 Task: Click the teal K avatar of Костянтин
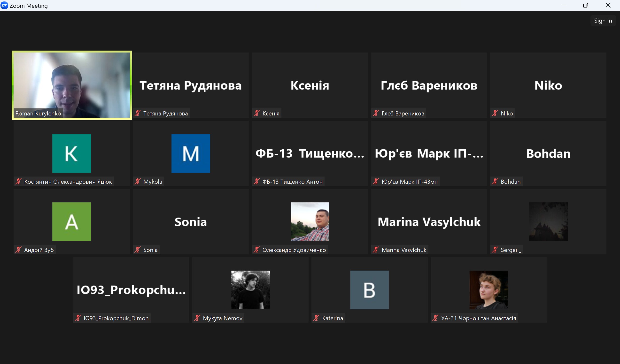click(x=72, y=153)
